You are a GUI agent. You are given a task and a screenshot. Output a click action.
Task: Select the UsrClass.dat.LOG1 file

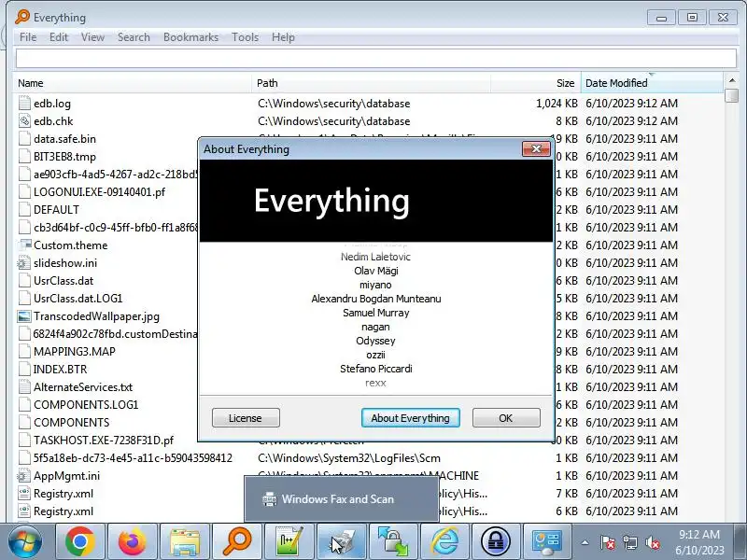(x=78, y=299)
